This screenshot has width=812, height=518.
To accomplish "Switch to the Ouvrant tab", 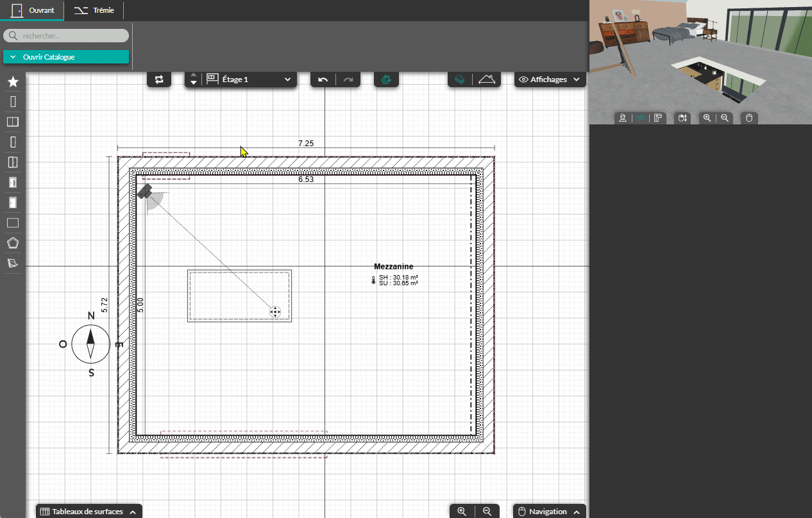I will [x=33, y=10].
